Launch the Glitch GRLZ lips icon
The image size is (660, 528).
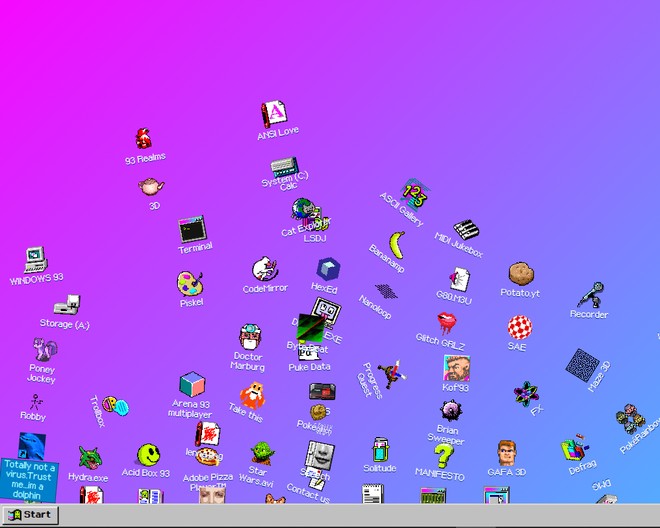pos(445,322)
